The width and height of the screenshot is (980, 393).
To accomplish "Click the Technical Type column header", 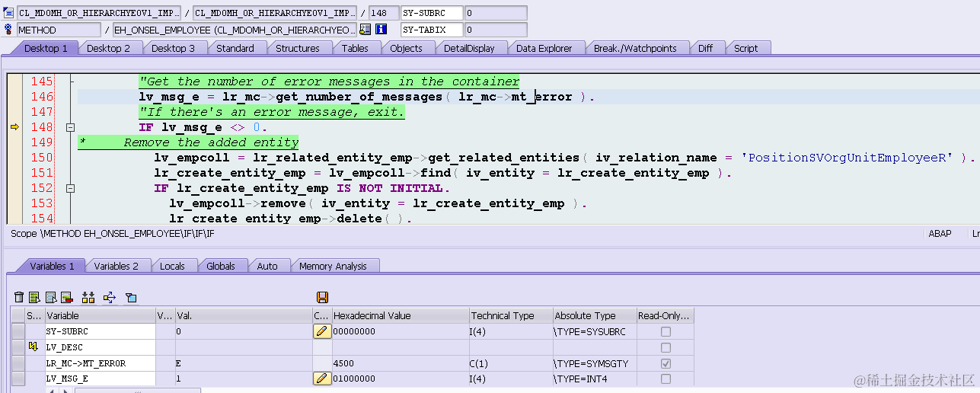I will click(x=511, y=315).
